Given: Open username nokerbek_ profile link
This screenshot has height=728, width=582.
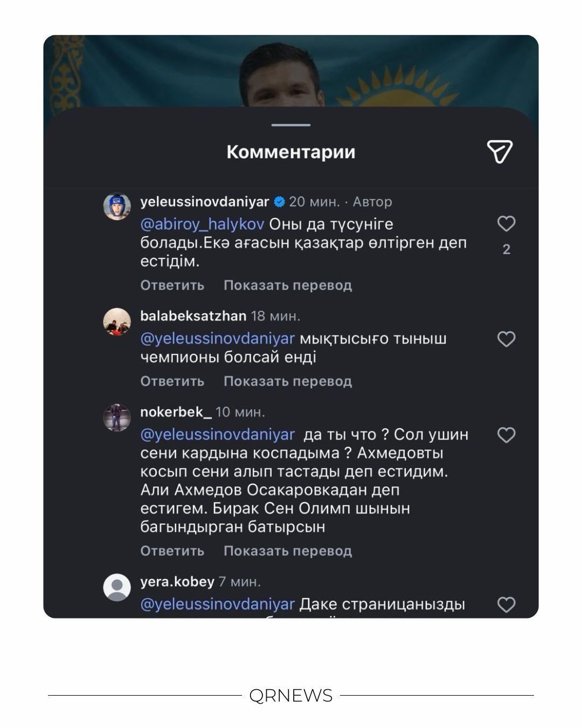Looking at the screenshot, I should (176, 413).
